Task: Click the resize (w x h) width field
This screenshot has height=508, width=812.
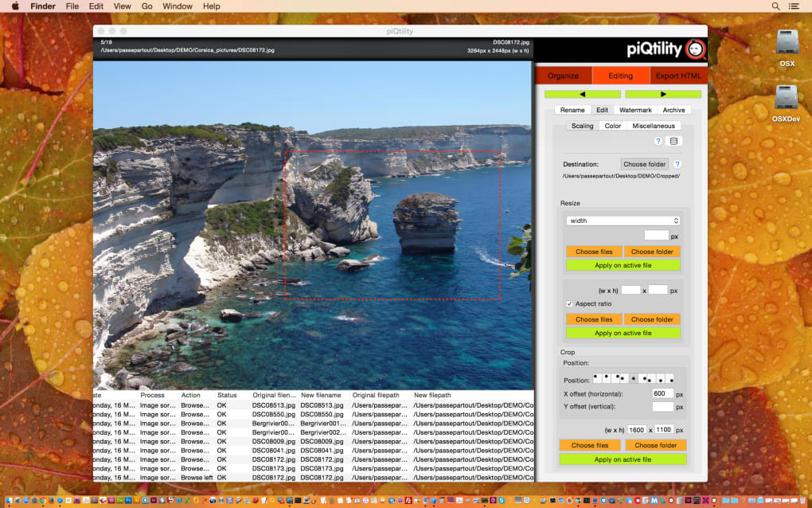Action: 630,290
